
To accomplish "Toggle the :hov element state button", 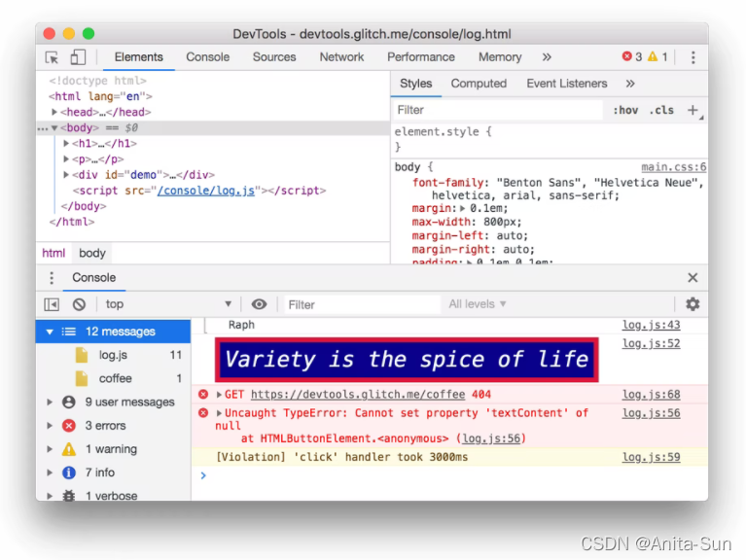I will coord(625,110).
